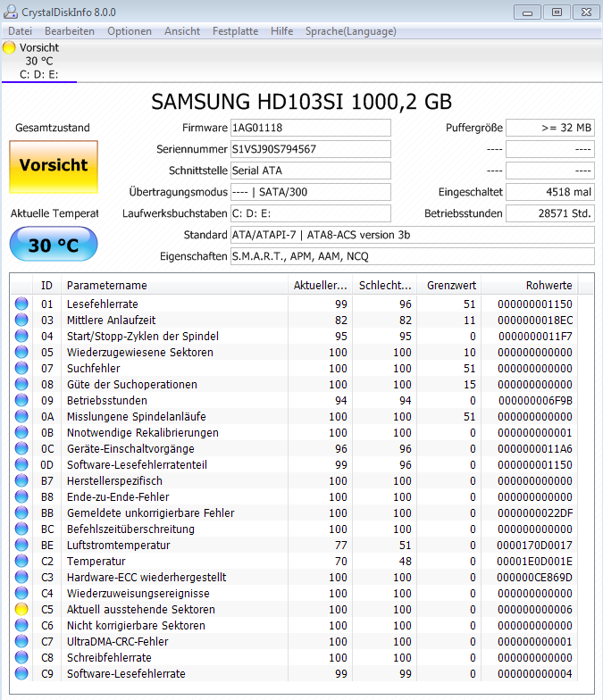Open the Festplatte menu
603x700 pixels.
click(236, 31)
